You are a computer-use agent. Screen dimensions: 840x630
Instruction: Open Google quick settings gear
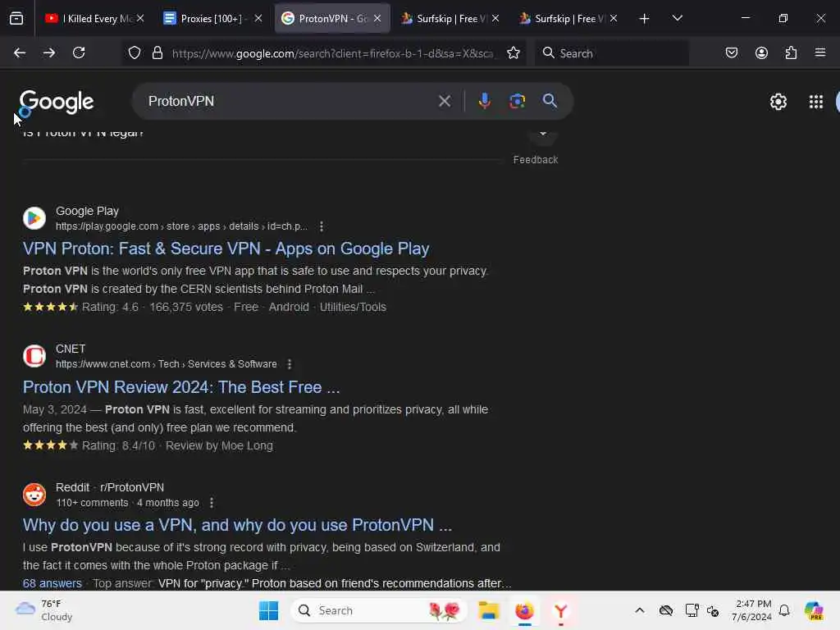(x=778, y=101)
